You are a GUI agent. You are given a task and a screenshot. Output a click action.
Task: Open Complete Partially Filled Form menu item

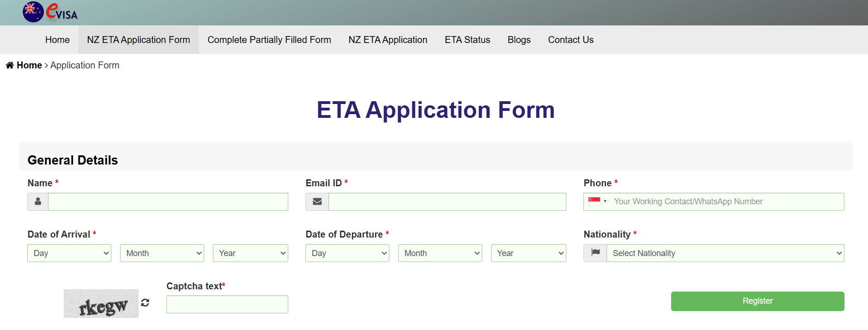click(269, 40)
